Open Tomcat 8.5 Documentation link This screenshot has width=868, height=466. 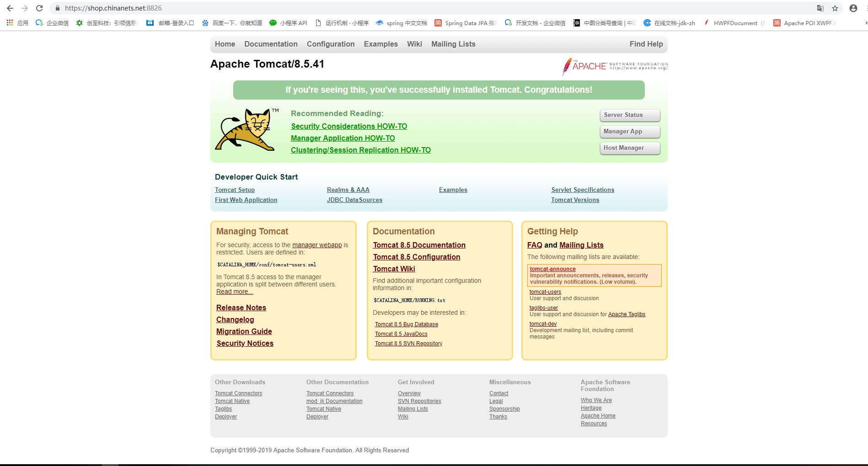click(419, 245)
